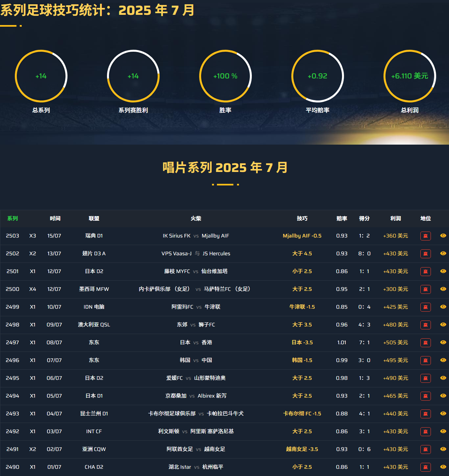449x476 pixels.
Task: Click the win status icon in row 2497
Action: click(x=425, y=343)
